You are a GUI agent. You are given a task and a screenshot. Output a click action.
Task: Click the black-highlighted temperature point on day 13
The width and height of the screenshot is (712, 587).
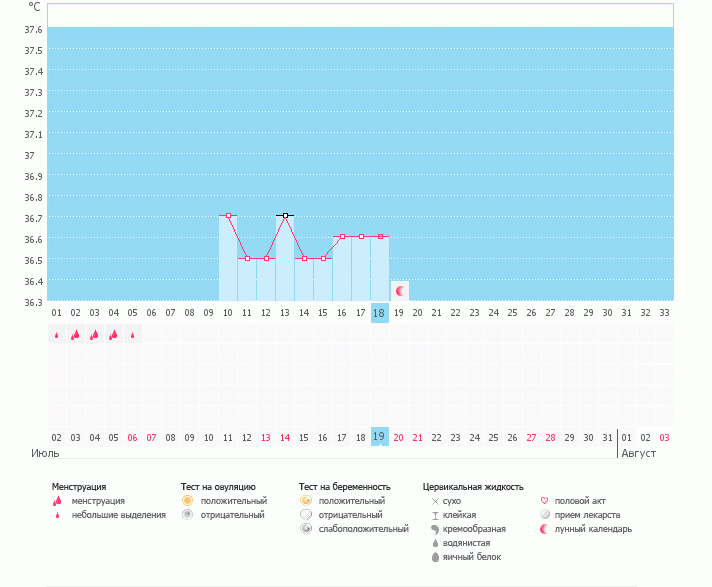(285, 215)
